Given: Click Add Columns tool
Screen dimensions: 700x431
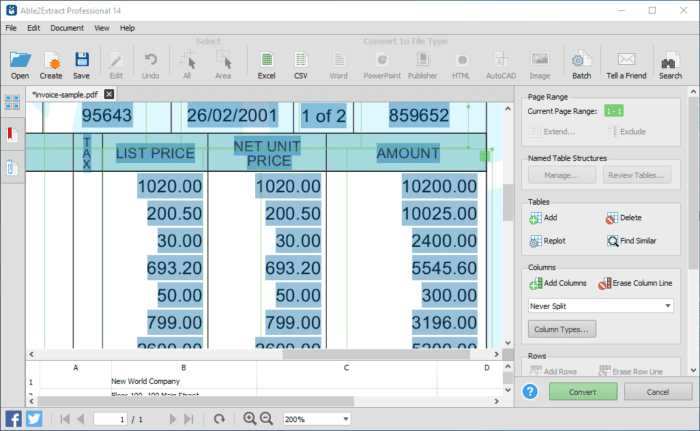Looking at the screenshot, I should point(558,284).
